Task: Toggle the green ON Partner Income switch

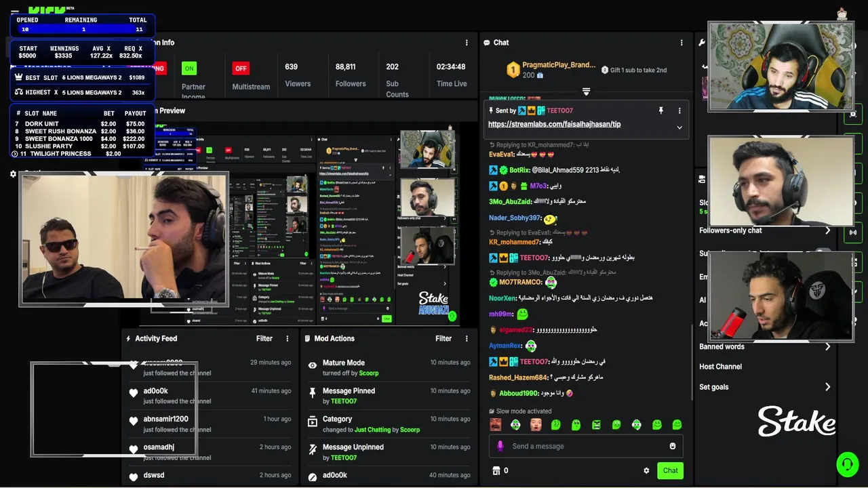Action: pyautogui.click(x=189, y=68)
